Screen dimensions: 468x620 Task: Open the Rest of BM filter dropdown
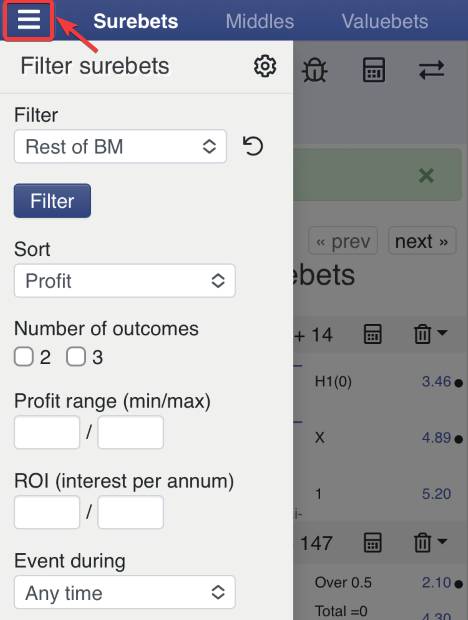coord(120,146)
